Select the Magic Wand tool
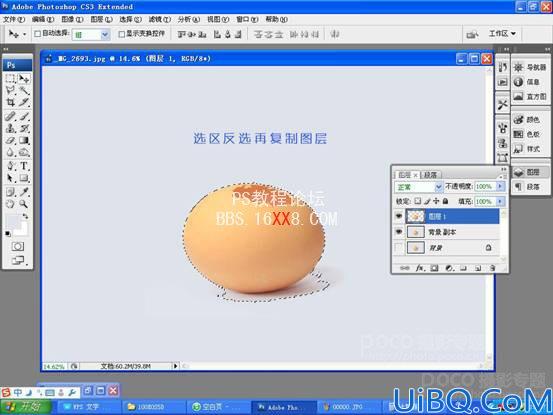553x415 pixels. (24, 90)
